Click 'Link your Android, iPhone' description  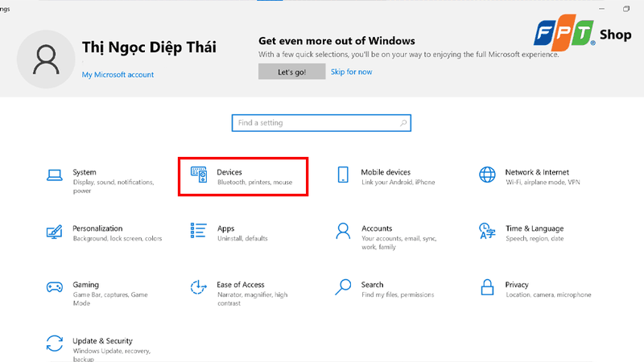click(398, 183)
